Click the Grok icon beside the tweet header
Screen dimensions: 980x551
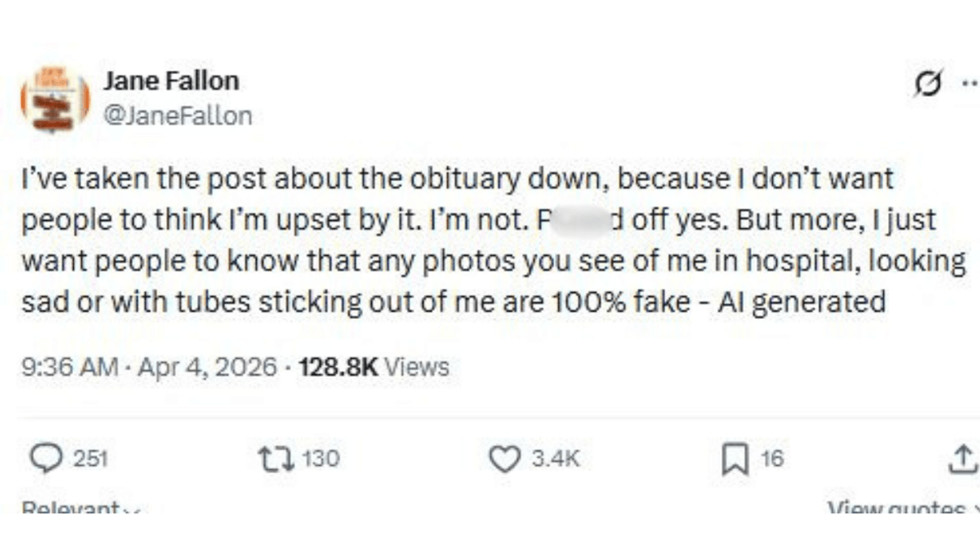click(930, 84)
